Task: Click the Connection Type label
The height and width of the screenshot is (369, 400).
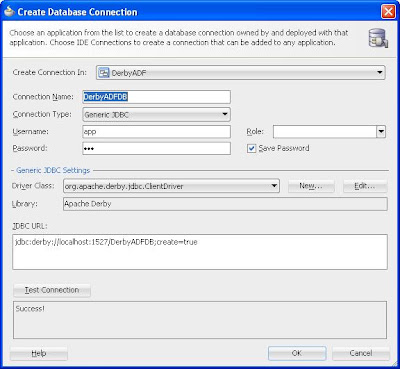Action: [x=42, y=114]
